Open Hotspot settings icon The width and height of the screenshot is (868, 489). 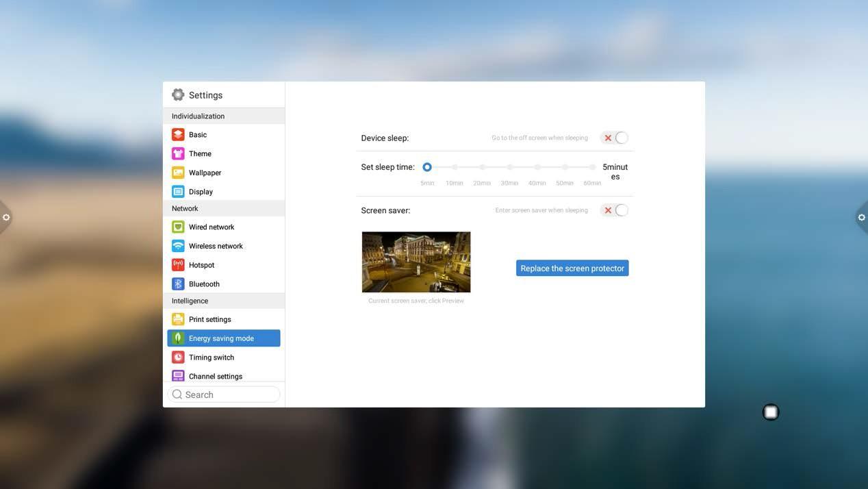pos(178,265)
